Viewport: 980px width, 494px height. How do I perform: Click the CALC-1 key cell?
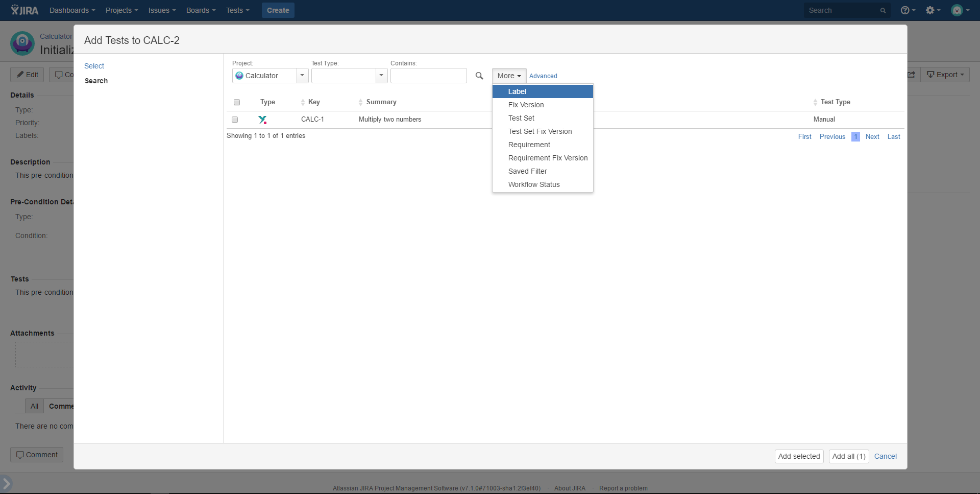(x=312, y=120)
